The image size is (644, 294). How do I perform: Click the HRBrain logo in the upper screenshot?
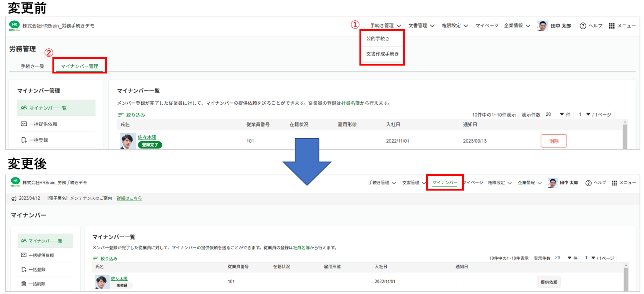click(x=14, y=26)
